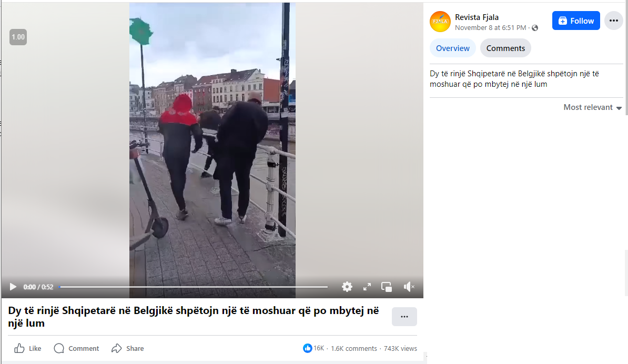The image size is (628, 364).
Task: Share the video via the arrow icon
Action: click(128, 348)
